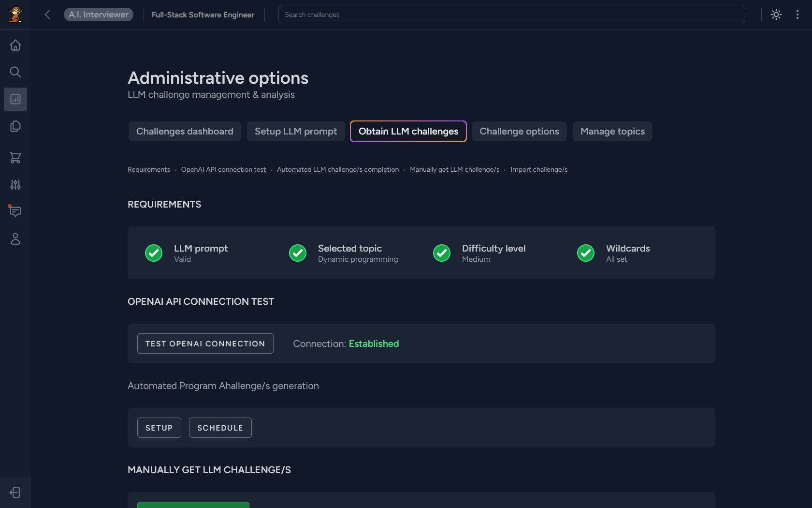Open the Home sidebar icon
The height and width of the screenshot is (508, 812).
point(15,45)
